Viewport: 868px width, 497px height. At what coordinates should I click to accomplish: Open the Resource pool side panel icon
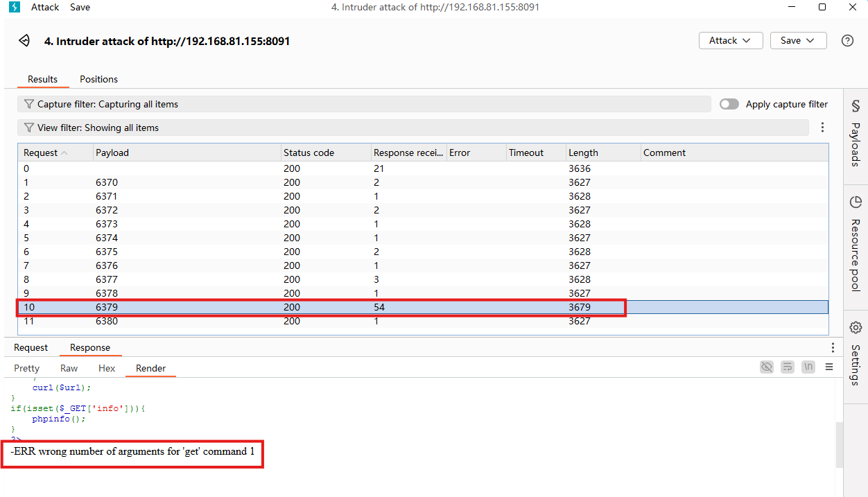(856, 202)
